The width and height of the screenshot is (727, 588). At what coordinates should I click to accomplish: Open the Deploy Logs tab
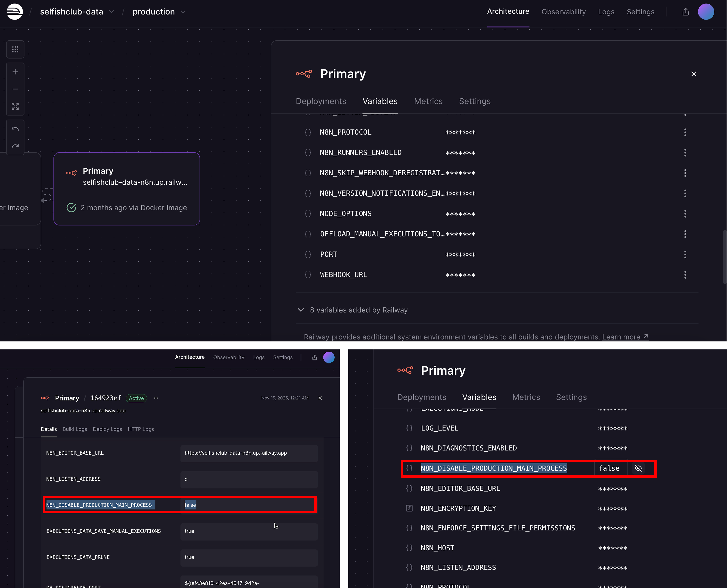[107, 429]
